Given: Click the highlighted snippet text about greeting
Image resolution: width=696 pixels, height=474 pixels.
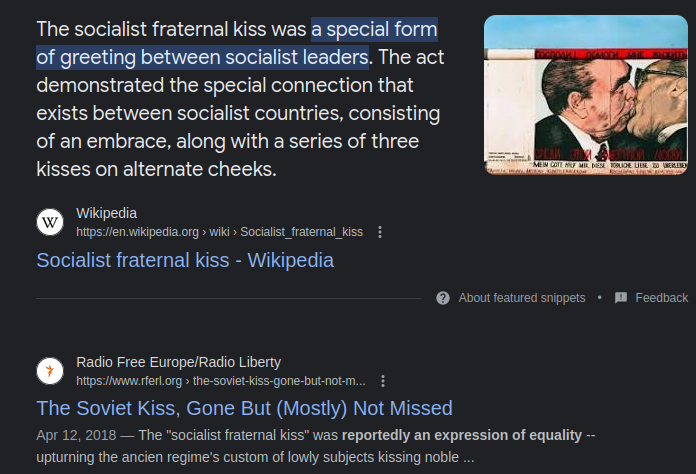Looking at the screenshot, I should [236, 42].
